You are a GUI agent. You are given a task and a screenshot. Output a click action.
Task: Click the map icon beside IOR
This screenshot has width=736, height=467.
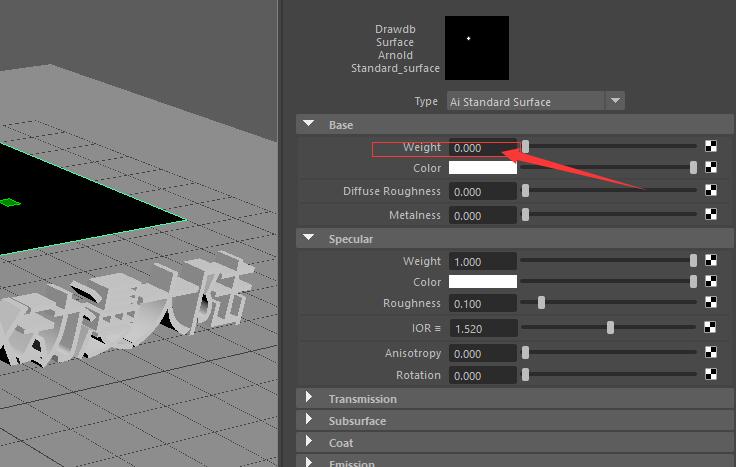click(710, 327)
